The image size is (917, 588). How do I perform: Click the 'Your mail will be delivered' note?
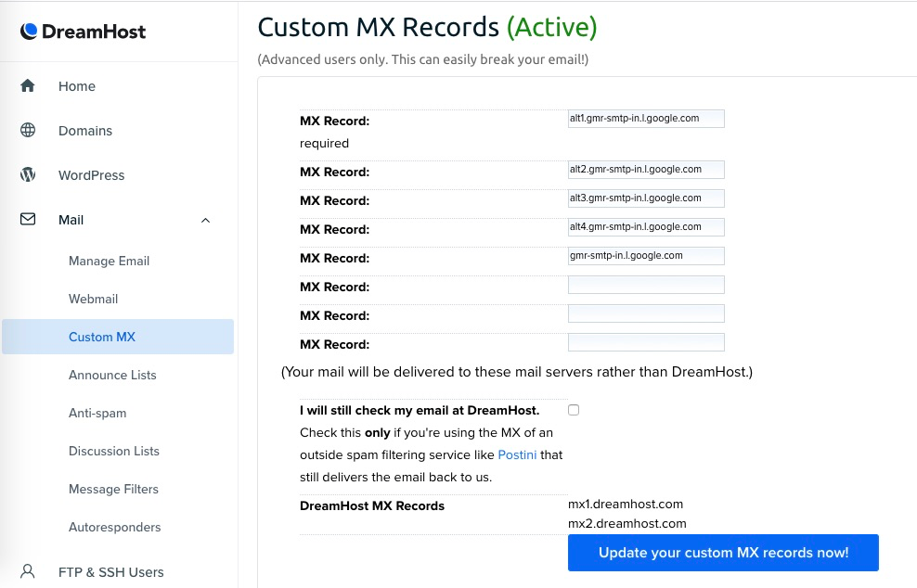click(x=516, y=372)
